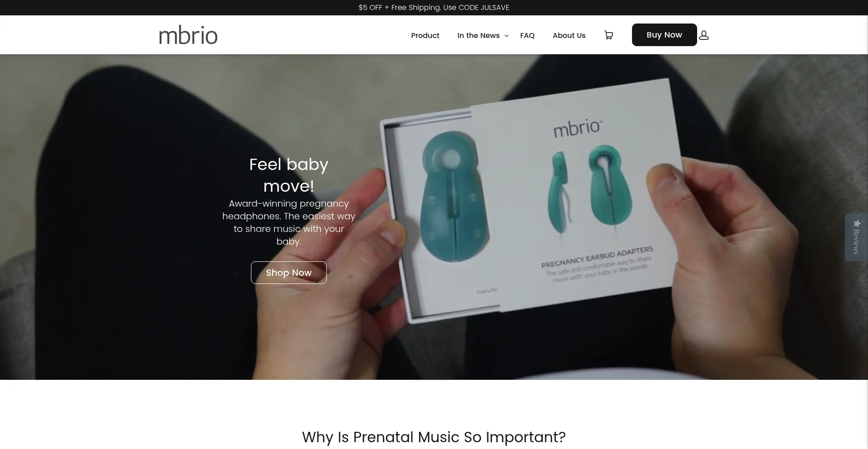
Task: Click the award-winning pregnancy headphones description
Action: [x=289, y=222]
